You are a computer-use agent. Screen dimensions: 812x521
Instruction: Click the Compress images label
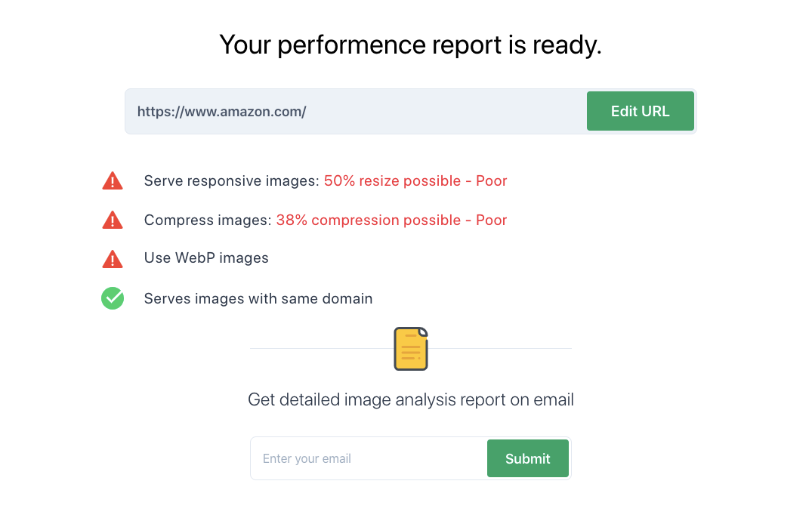(208, 220)
